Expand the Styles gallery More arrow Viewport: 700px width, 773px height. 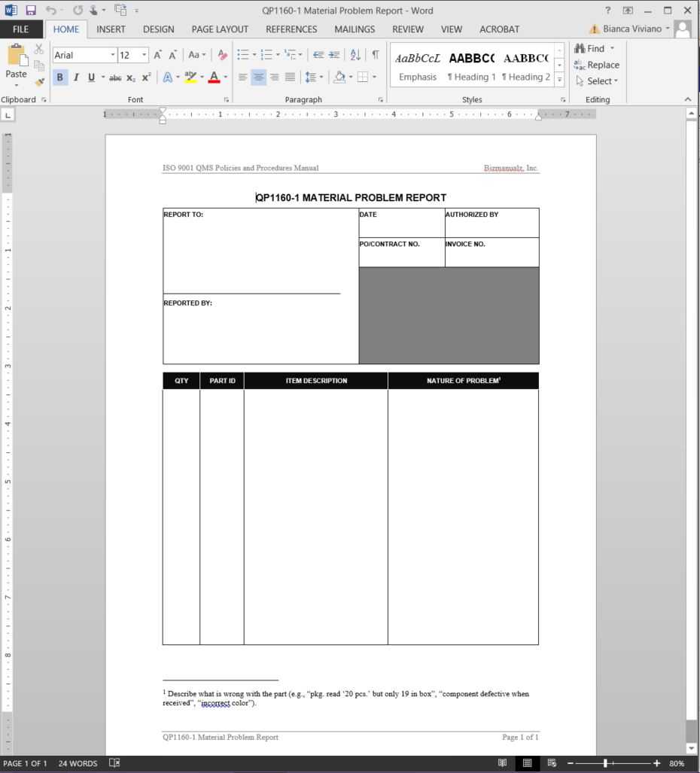[x=559, y=79]
